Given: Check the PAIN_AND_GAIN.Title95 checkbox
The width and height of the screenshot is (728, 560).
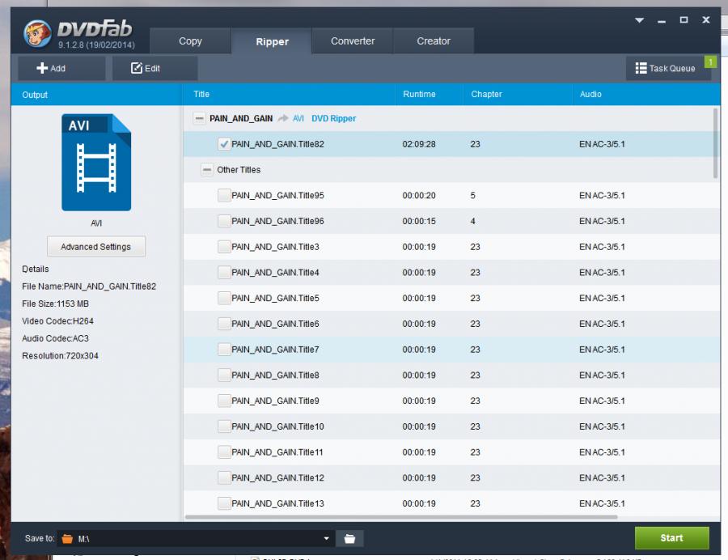Looking at the screenshot, I should (x=224, y=196).
